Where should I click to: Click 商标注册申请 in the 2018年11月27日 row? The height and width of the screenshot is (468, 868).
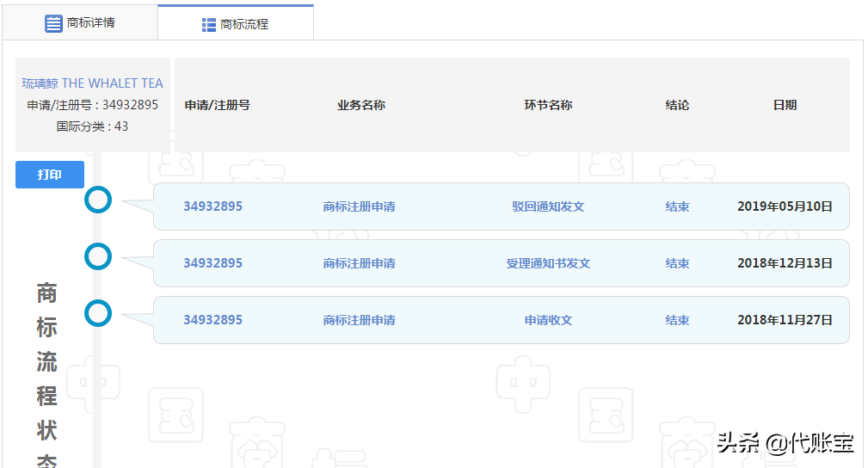pyautogui.click(x=360, y=320)
